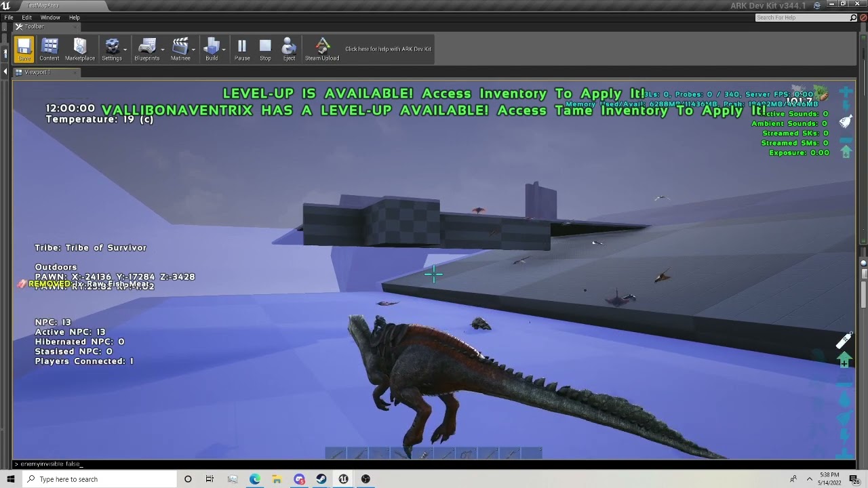Image resolution: width=868 pixels, height=488 pixels.
Task: Save the level with the Save button
Action: (x=24, y=49)
